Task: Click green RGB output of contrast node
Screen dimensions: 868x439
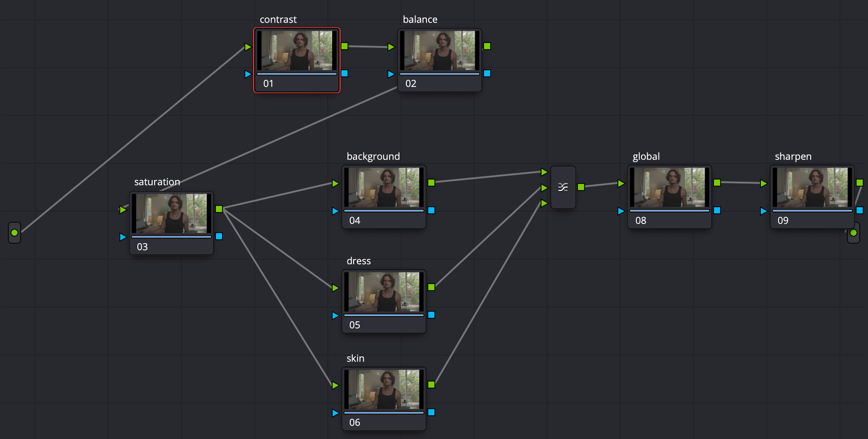Action: click(344, 46)
